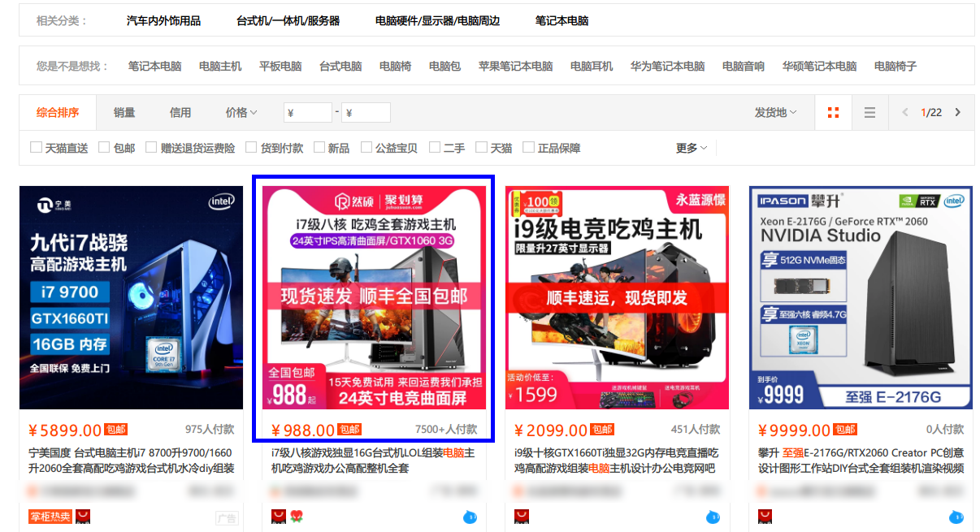Click the 掌柜热卖 badge
Screen dimensions: 980x532
50,517
